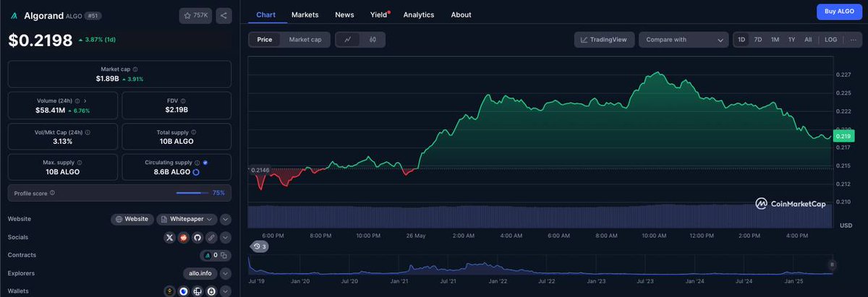868x297 pixels.
Task: Open the first wallet icon in Wallets row
Action: click(x=170, y=291)
